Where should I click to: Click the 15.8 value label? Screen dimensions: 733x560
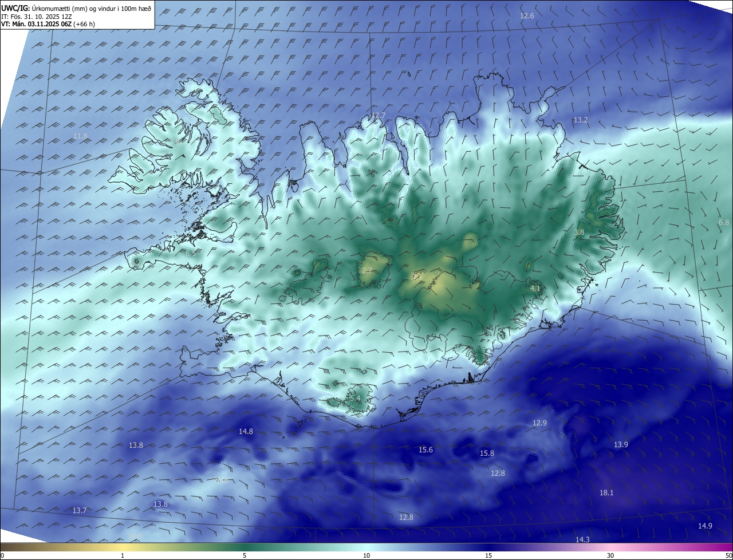487,453
